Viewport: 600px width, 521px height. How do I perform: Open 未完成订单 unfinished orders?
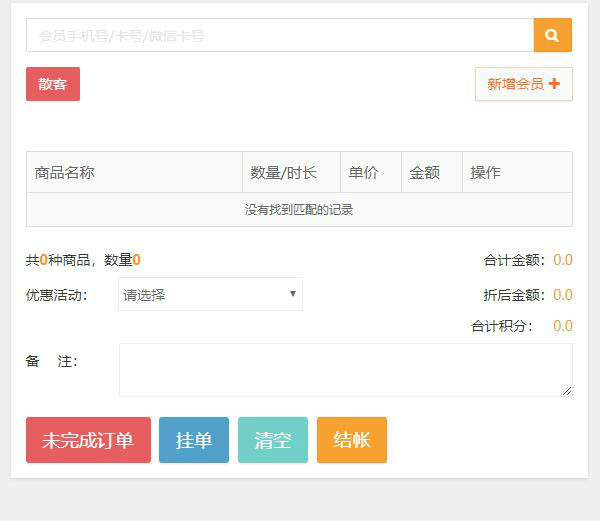pos(88,440)
